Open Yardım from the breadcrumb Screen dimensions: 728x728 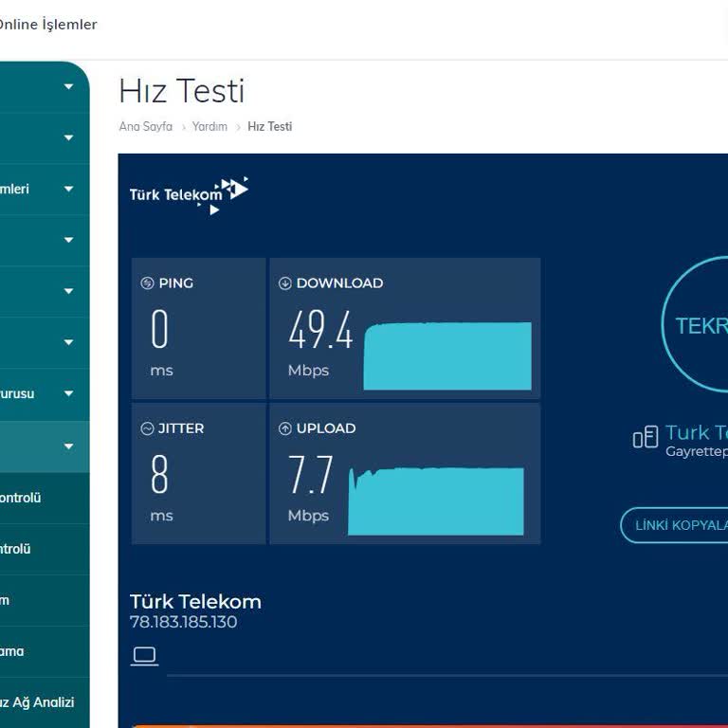click(x=209, y=126)
